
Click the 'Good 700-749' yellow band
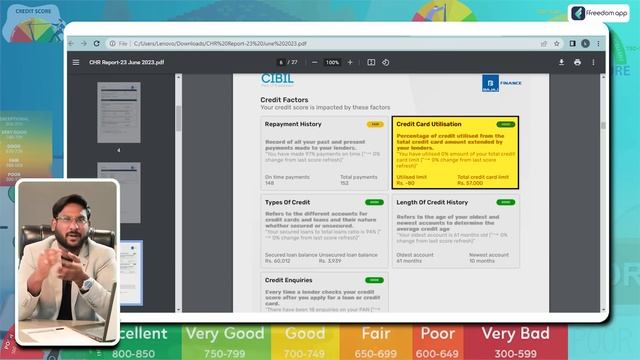(x=305, y=342)
